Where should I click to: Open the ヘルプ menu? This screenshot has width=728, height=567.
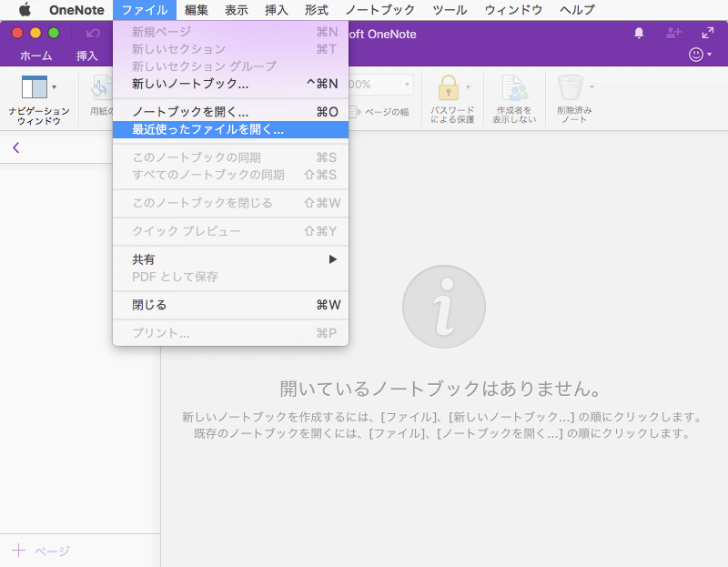(x=577, y=10)
